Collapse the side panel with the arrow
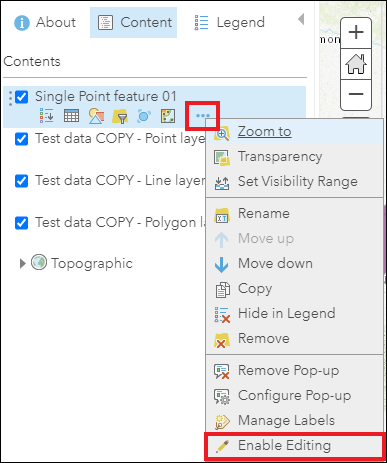Screen dimensions: 387x463 pos(301,19)
